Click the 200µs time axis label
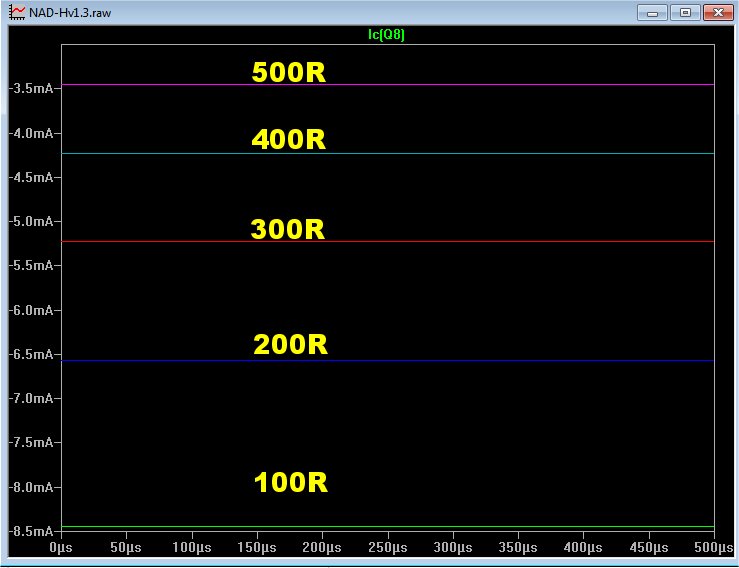The image size is (739, 568). 322,548
